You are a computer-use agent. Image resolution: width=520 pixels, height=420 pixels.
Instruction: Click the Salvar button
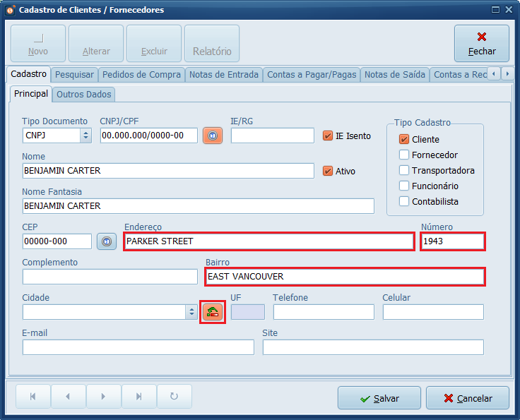[380, 398]
